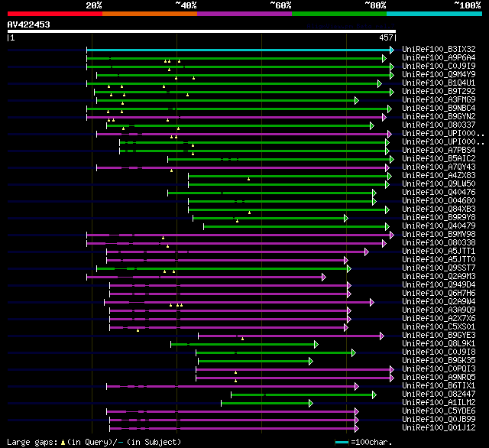
Task: Click the yellow gap marker under B9GYE3 alignment
Action: 242,339
